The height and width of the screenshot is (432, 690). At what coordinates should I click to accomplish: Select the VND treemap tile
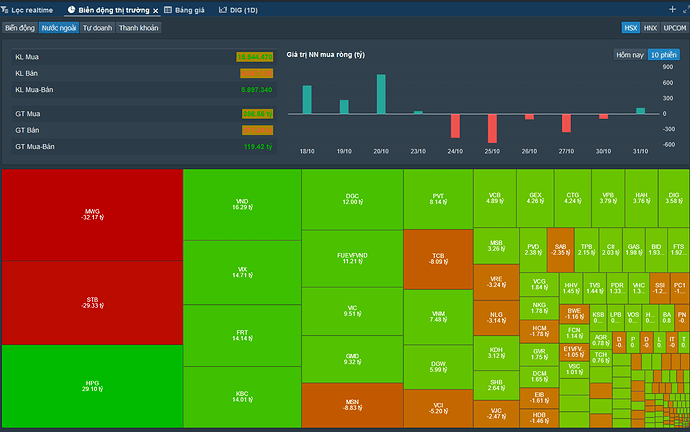click(242, 205)
